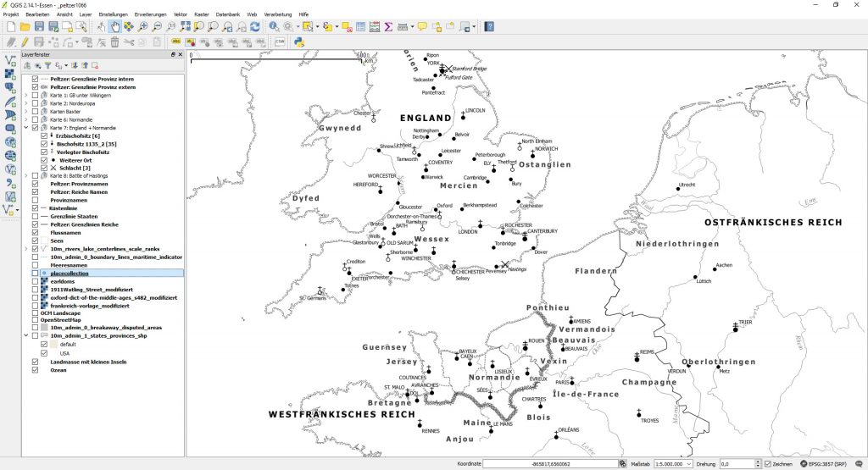Open the Einstellungen menu
This screenshot has width=868, height=470.
point(114,15)
